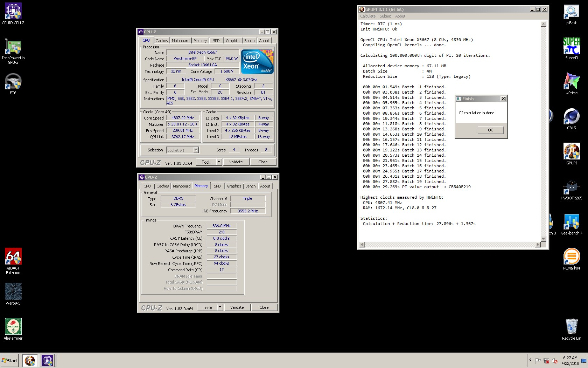Open SPD tab in top CPU-Z window
The image size is (588, 368).
click(216, 41)
